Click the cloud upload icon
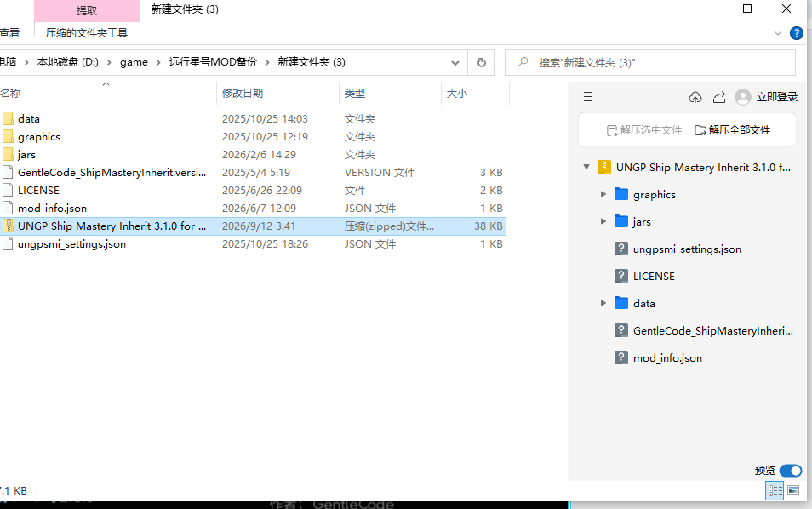 coord(695,97)
